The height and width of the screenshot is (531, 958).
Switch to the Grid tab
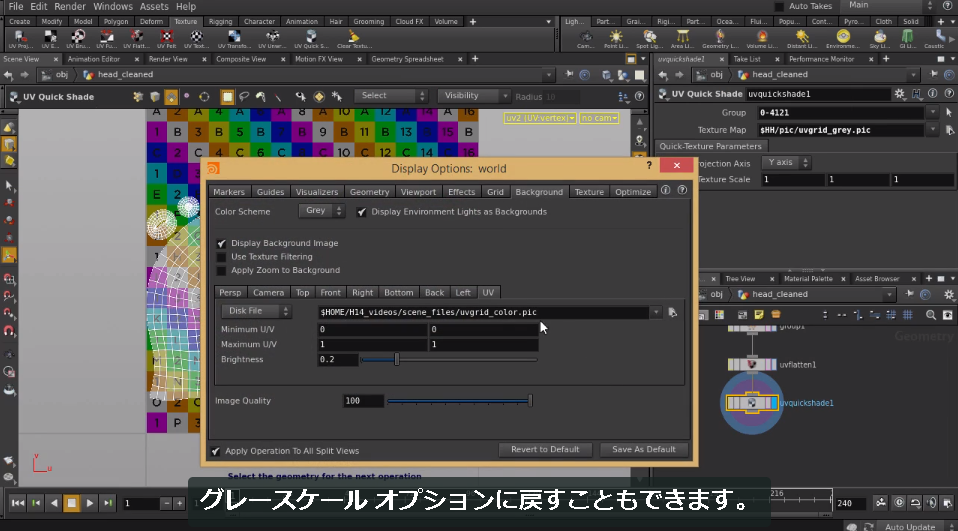[x=495, y=192]
